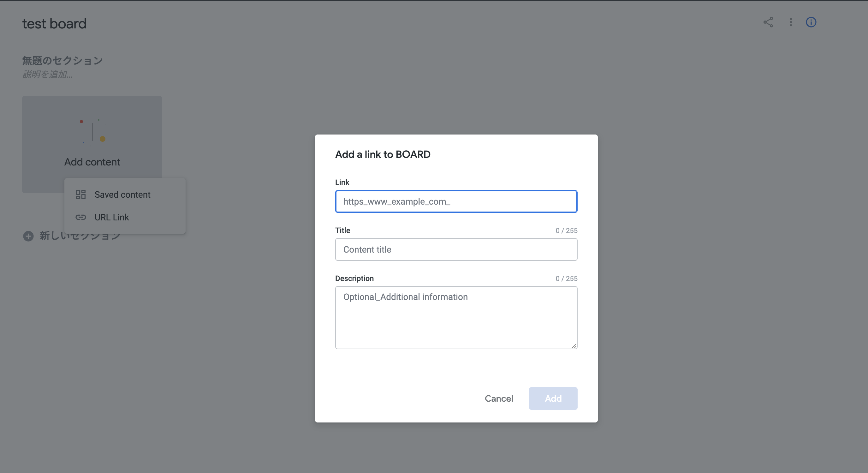Click the Saved content grid icon
868x473 pixels.
[x=80, y=195]
